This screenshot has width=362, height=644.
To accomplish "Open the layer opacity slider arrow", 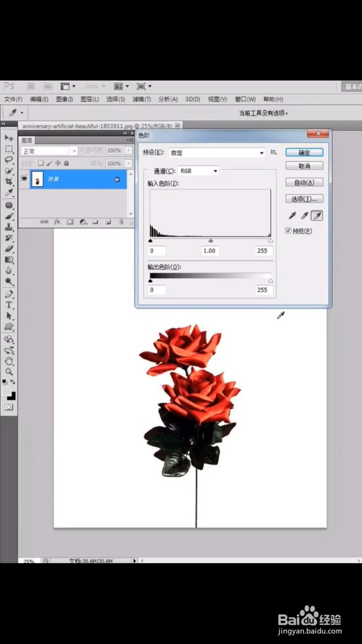I will [129, 150].
